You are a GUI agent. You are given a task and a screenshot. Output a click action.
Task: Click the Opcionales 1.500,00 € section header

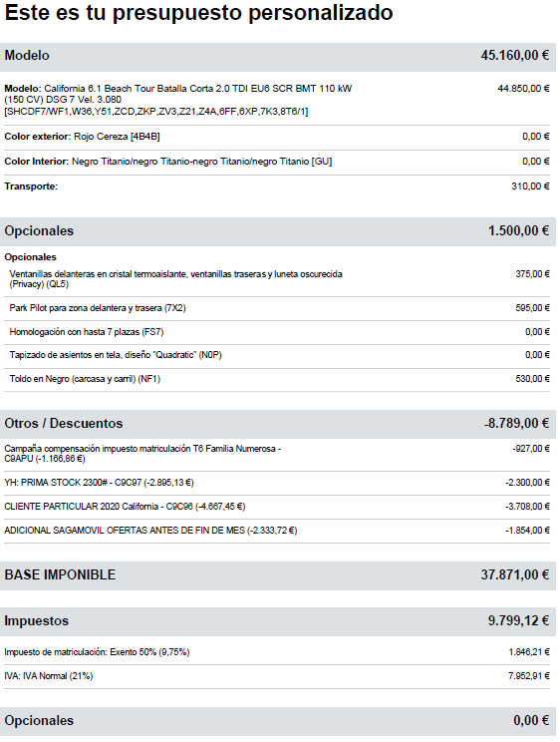click(x=278, y=231)
